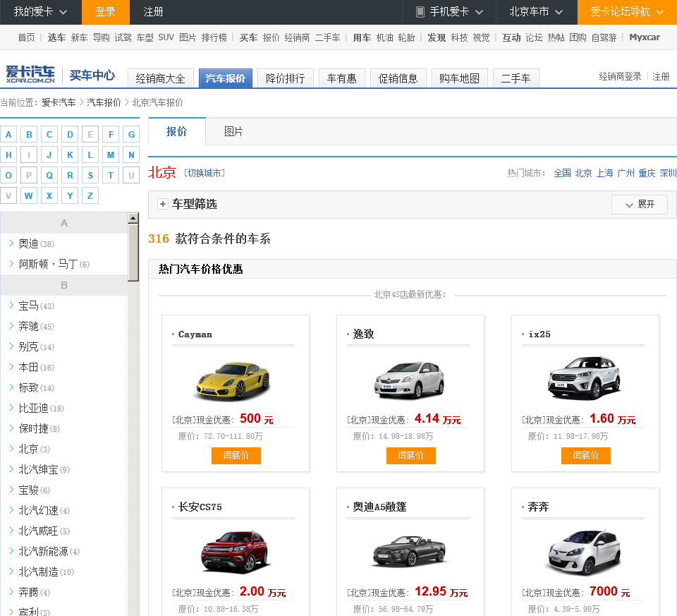This screenshot has height=616, width=677.
Task: Expand filters with the 展开 button
Action: pyautogui.click(x=639, y=205)
